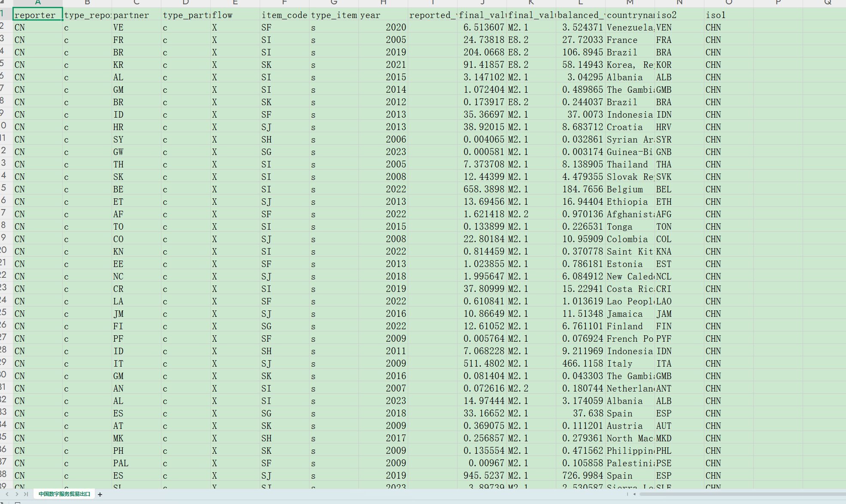Click the previous sheet navigation arrow
846x504 pixels.
[7, 494]
